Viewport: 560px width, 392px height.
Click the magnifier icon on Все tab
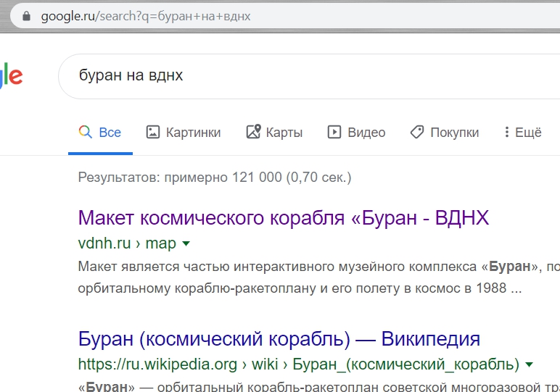tap(85, 132)
